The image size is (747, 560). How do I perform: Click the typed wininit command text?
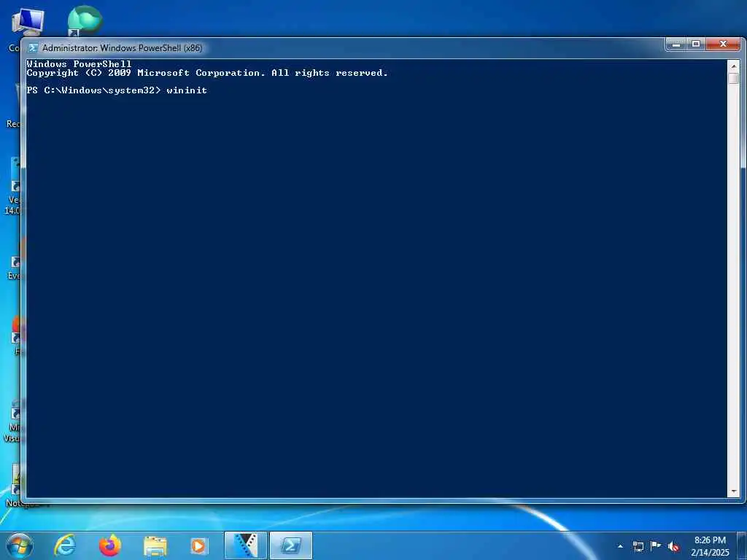coord(187,90)
